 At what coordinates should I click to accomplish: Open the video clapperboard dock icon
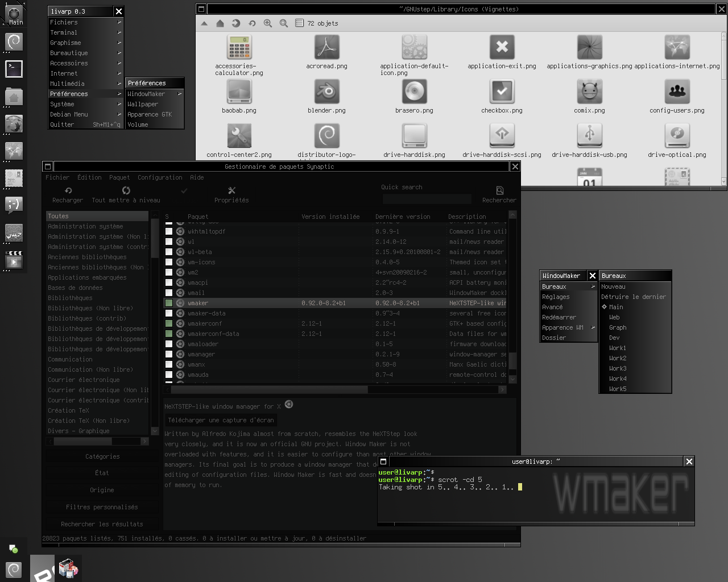pos(14,259)
